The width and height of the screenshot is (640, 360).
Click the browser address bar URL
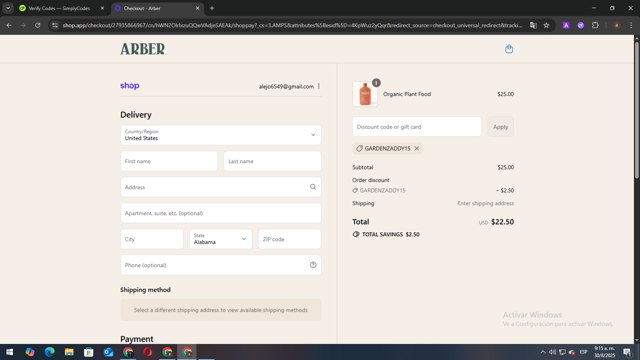292,25
